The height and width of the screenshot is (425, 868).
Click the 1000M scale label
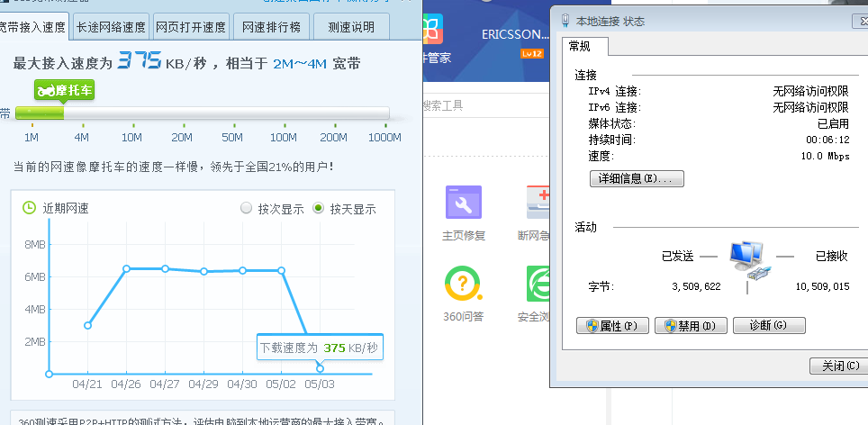click(384, 137)
